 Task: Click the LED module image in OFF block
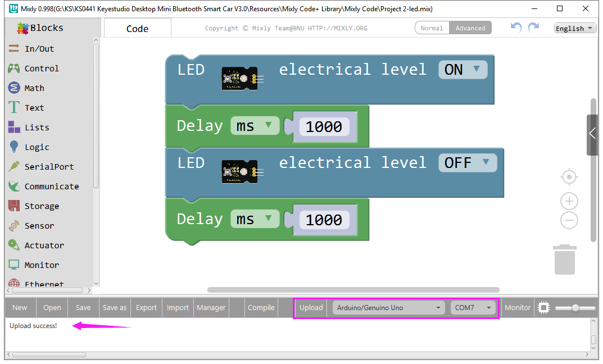pyautogui.click(x=242, y=171)
